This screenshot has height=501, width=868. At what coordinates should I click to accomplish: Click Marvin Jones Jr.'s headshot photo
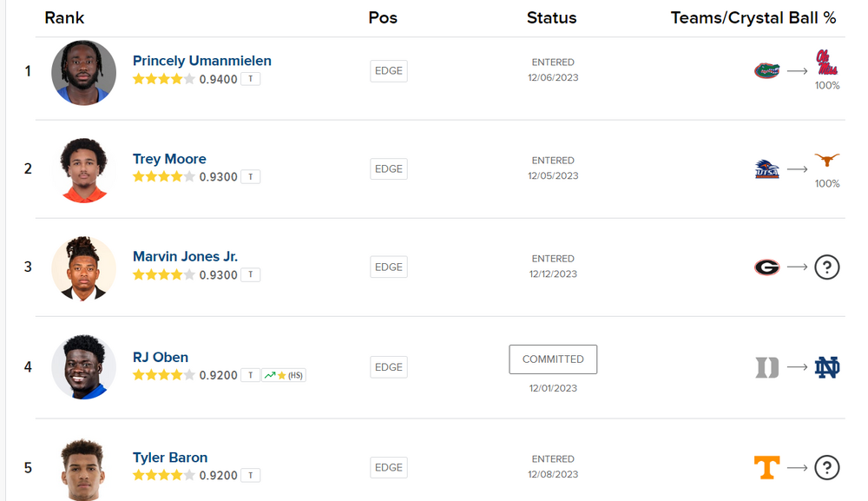click(x=83, y=268)
